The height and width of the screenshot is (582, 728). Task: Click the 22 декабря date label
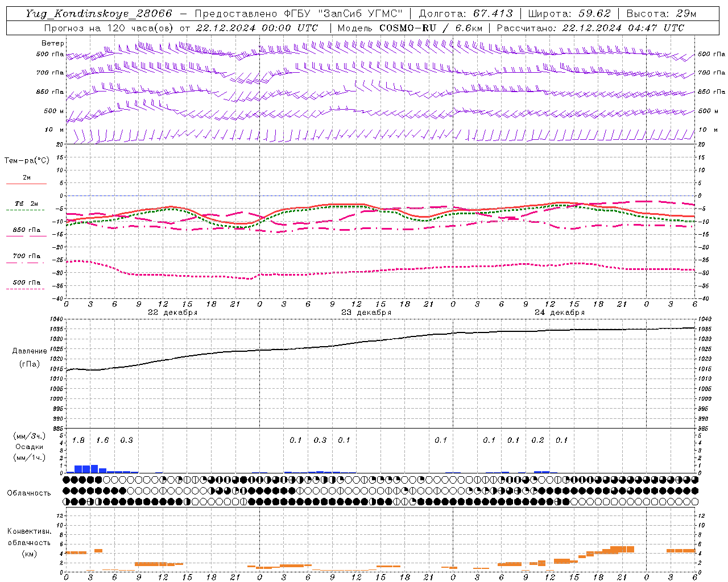pyautogui.click(x=173, y=313)
